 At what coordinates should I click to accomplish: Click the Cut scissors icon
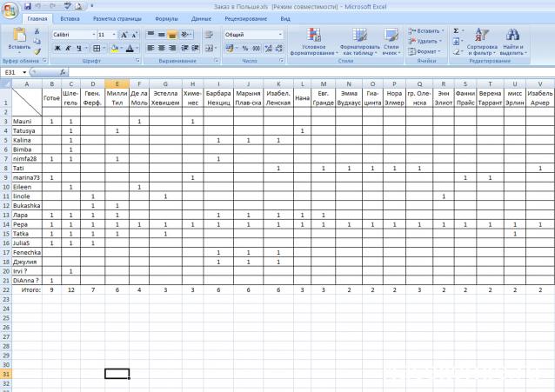point(37,30)
